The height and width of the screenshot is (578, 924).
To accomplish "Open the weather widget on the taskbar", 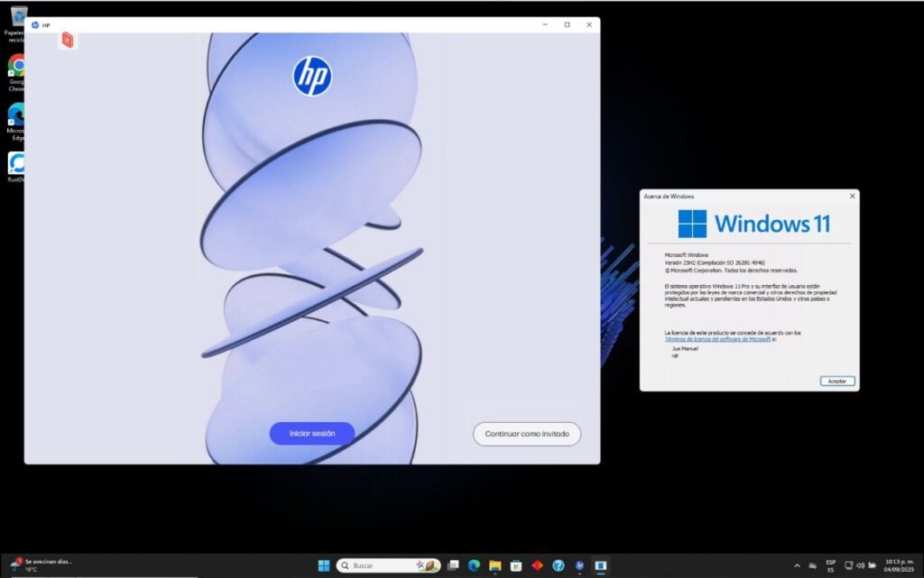I will pyautogui.click(x=41, y=565).
